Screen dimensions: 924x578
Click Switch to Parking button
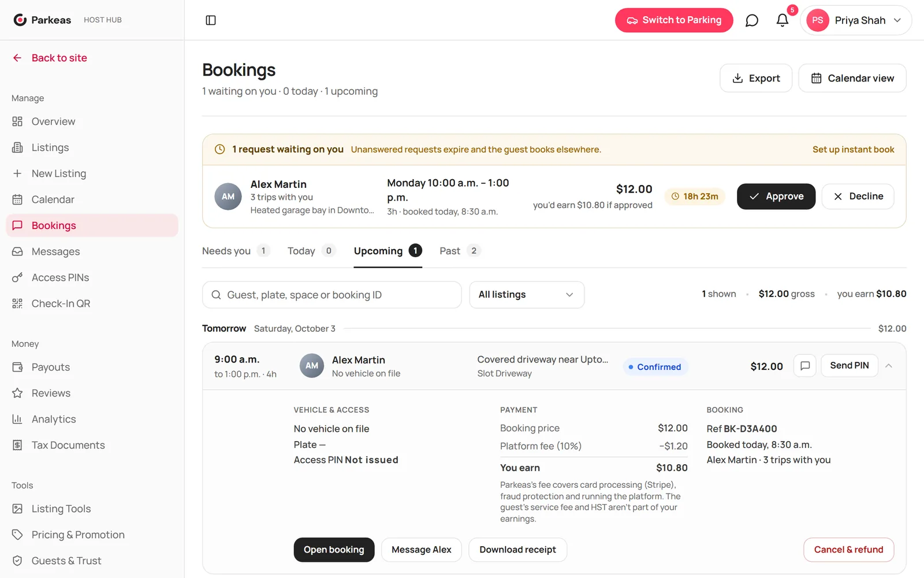674,20
